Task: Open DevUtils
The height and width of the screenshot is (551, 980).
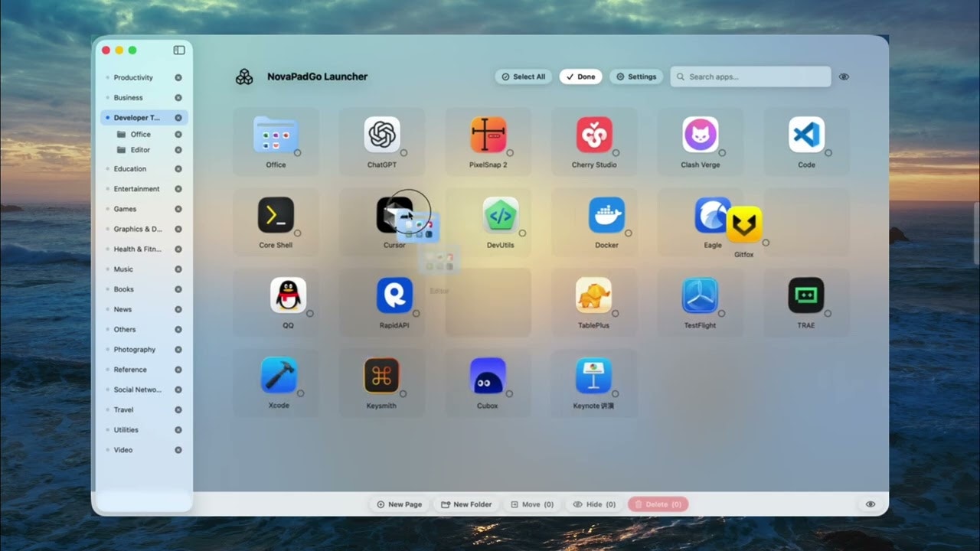Action: (500, 216)
